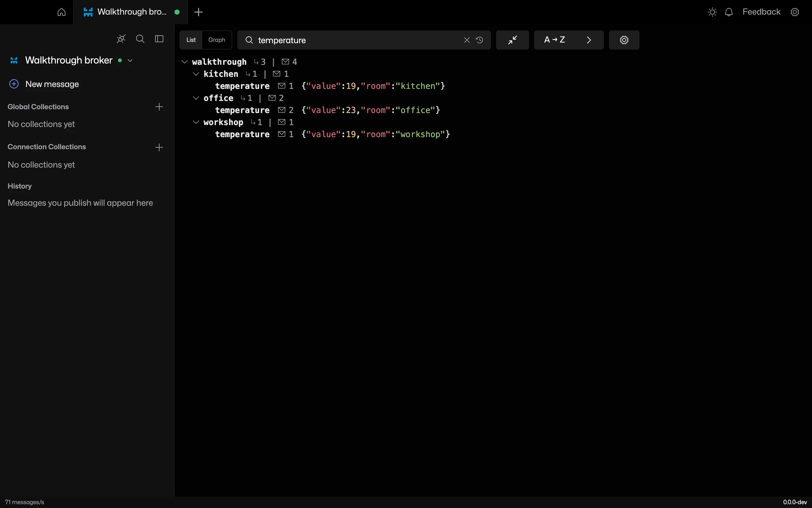The image size is (812, 508).
Task: Click the envelope icon on the workshop temperature row
Action: pyautogui.click(x=282, y=134)
